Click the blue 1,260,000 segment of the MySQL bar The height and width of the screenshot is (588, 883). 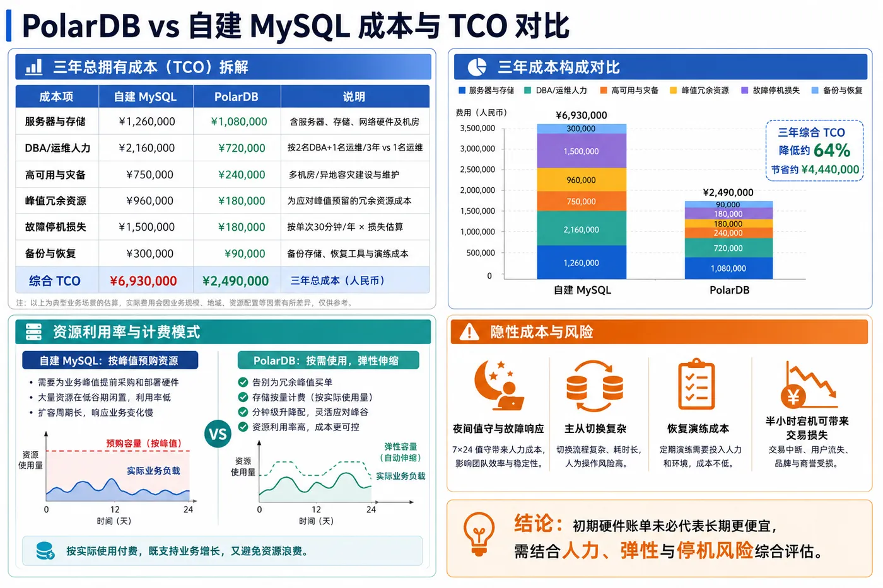tap(582, 263)
